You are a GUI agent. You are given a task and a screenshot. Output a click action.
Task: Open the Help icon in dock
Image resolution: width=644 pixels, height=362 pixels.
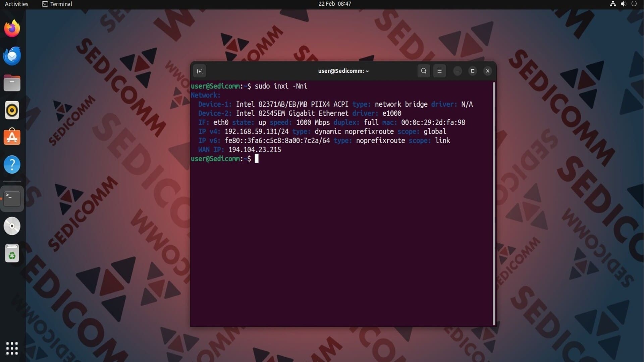click(x=12, y=165)
